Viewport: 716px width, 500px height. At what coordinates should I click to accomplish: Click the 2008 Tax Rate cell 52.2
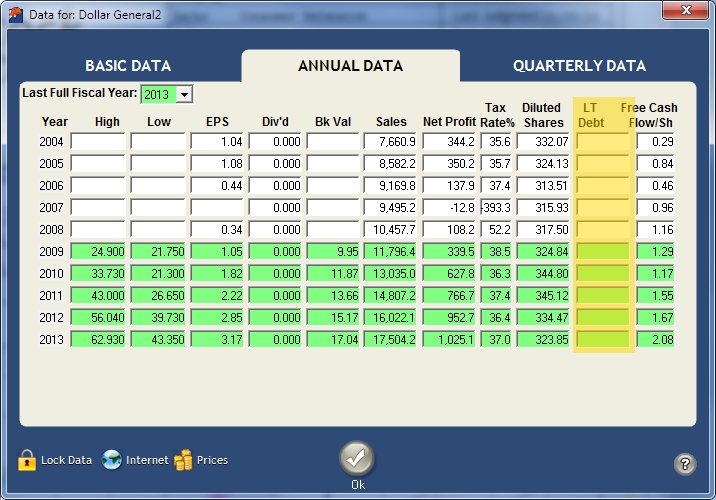(x=496, y=230)
